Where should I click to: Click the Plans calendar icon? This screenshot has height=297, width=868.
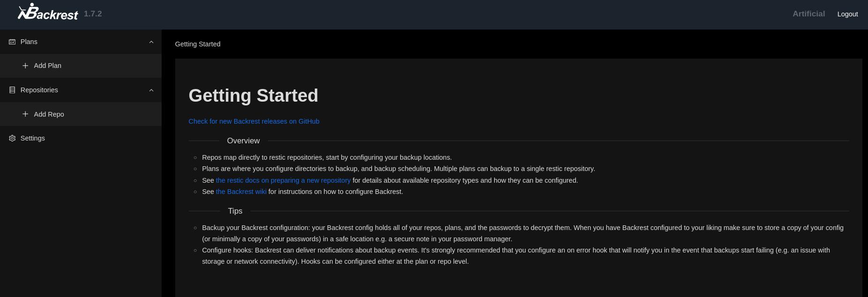(x=12, y=42)
